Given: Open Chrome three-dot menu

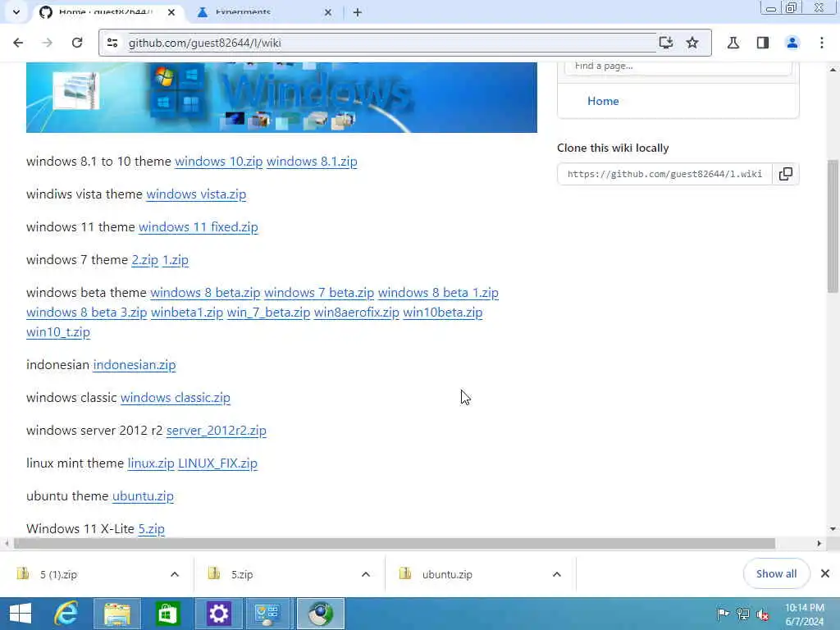Looking at the screenshot, I should [x=822, y=43].
